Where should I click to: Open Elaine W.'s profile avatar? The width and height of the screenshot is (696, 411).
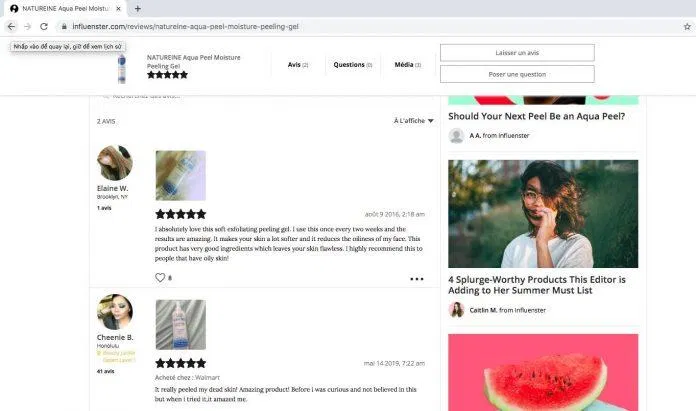tap(115, 162)
